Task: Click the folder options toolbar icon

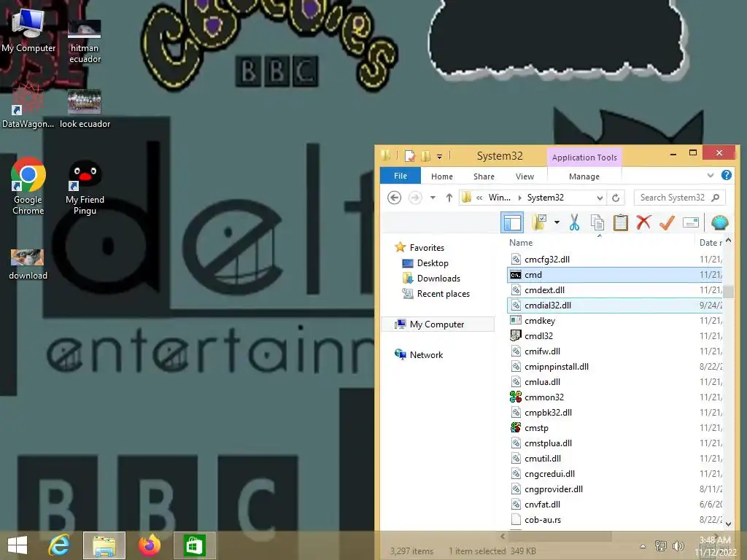Action: pyautogui.click(x=539, y=222)
